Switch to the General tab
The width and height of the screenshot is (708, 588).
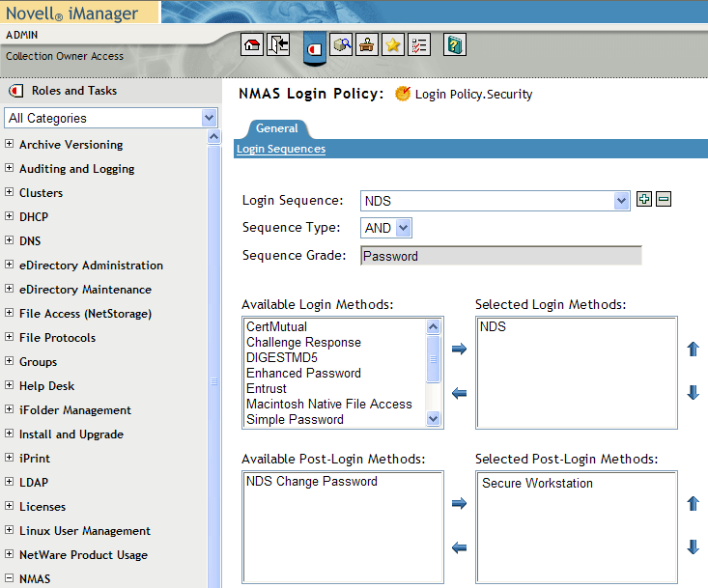(x=277, y=128)
